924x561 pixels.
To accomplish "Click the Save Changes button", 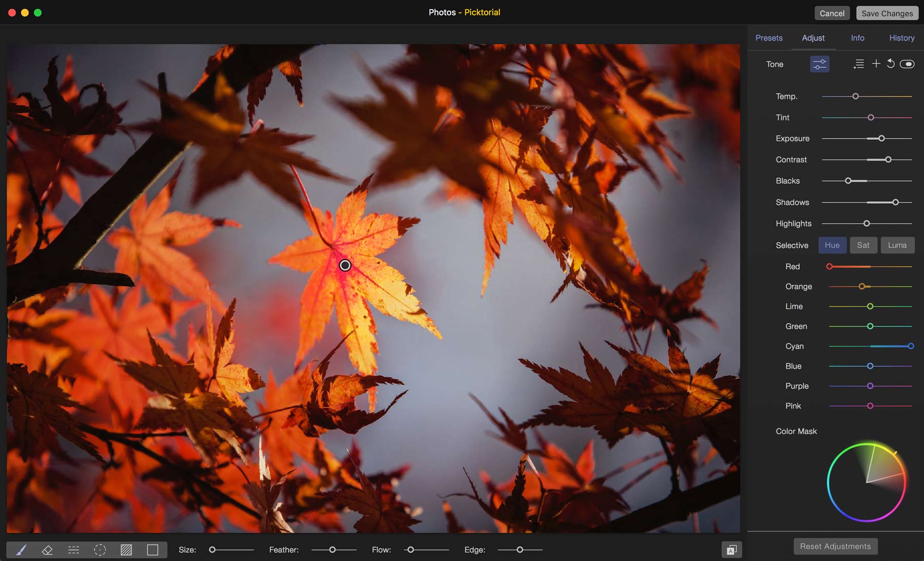I will pyautogui.click(x=887, y=13).
